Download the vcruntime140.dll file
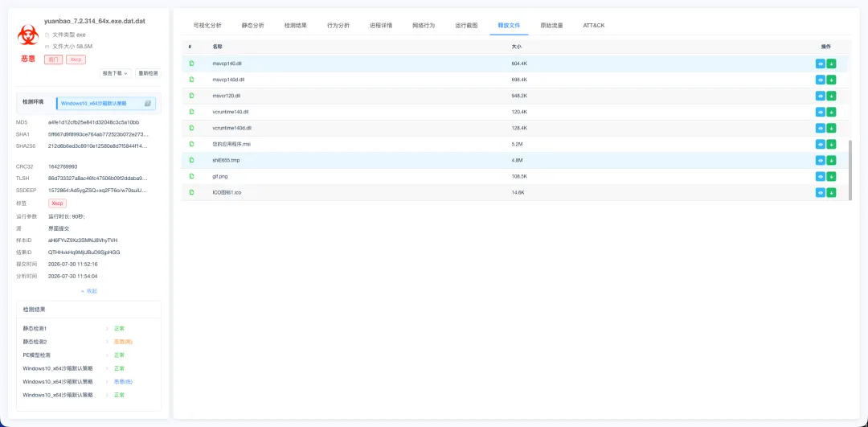The image size is (868, 427). [832, 112]
